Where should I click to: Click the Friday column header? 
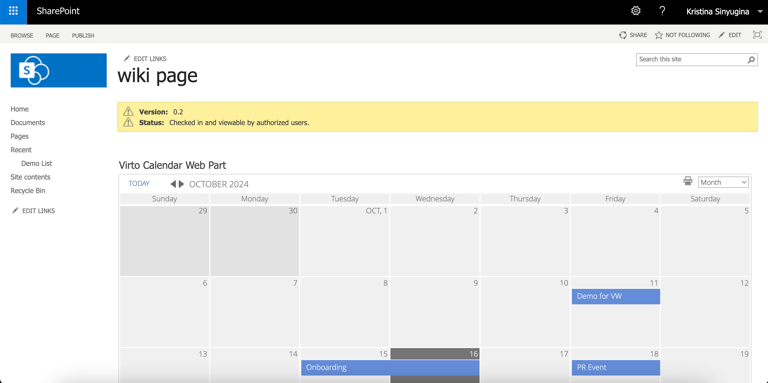tap(616, 199)
